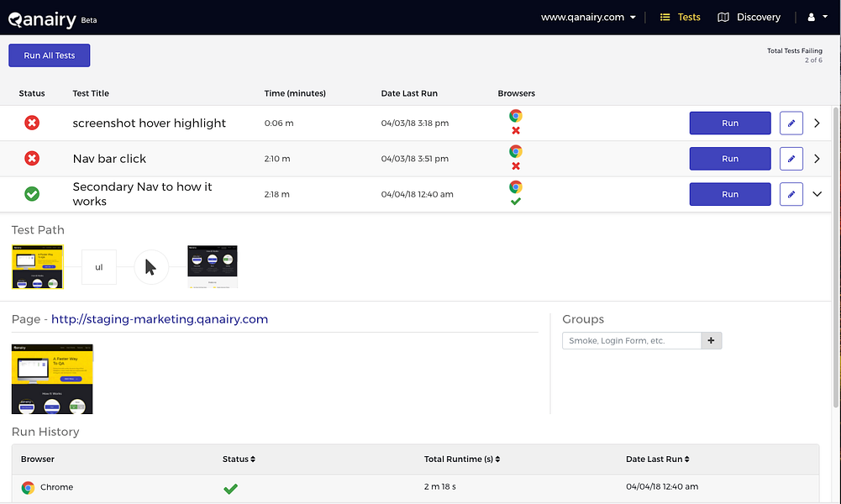
Task: Click the 'Secondary Nav to how it works' title
Action: click(142, 194)
